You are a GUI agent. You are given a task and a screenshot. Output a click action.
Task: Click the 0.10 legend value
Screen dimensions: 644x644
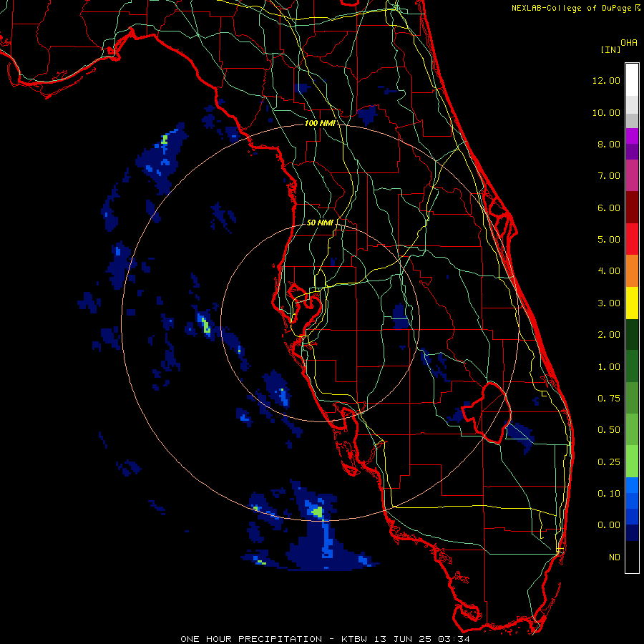tap(609, 494)
